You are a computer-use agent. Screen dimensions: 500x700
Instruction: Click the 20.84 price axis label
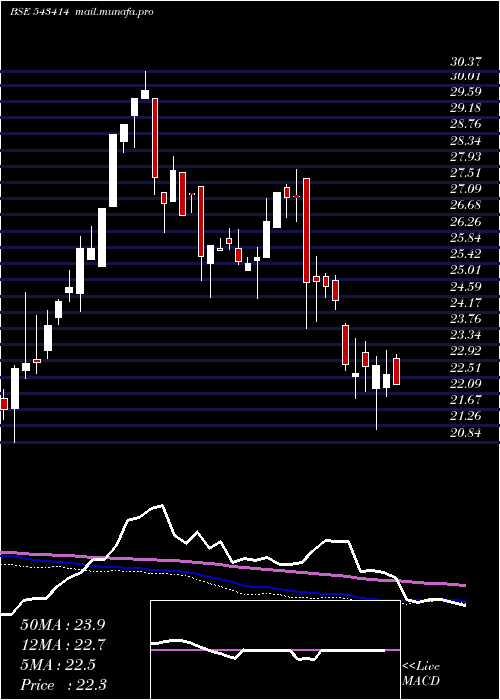(x=465, y=432)
